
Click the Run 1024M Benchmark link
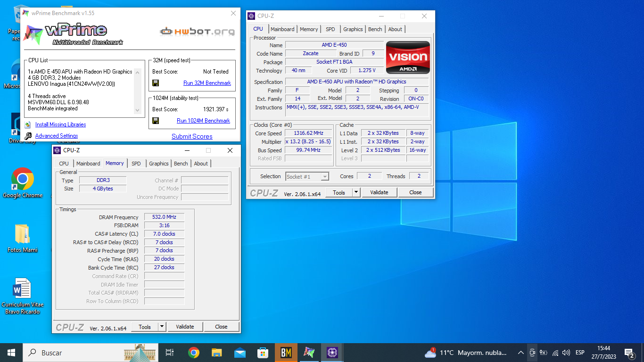(x=203, y=121)
